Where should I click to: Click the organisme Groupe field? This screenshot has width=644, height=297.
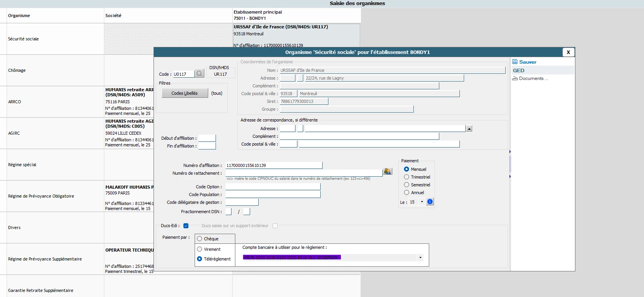(347, 109)
